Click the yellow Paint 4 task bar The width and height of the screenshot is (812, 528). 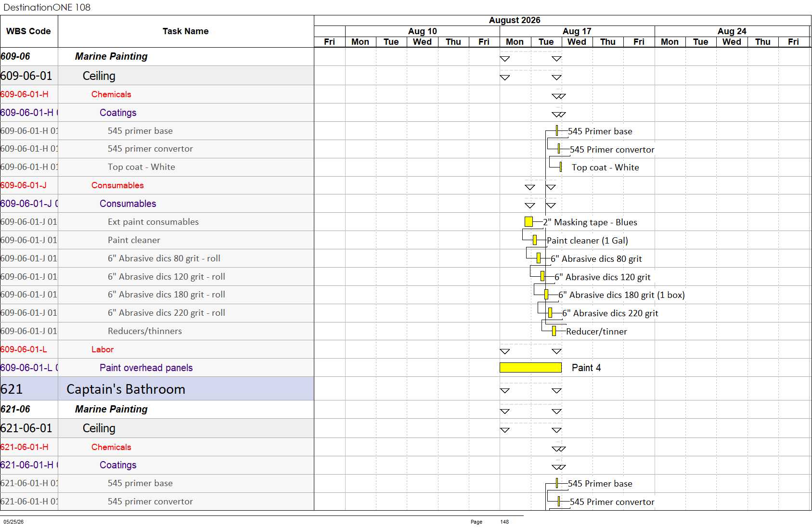[x=530, y=368]
